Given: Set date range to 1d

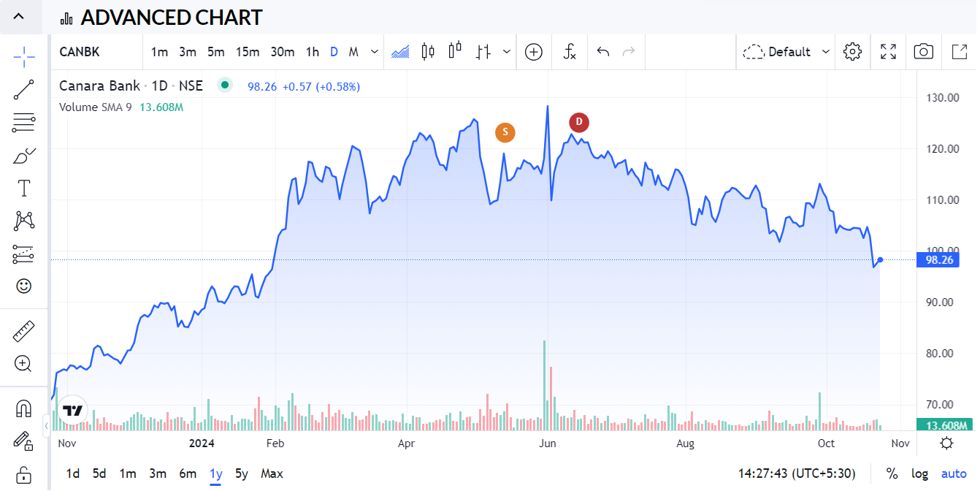Looking at the screenshot, I should coord(73,473).
